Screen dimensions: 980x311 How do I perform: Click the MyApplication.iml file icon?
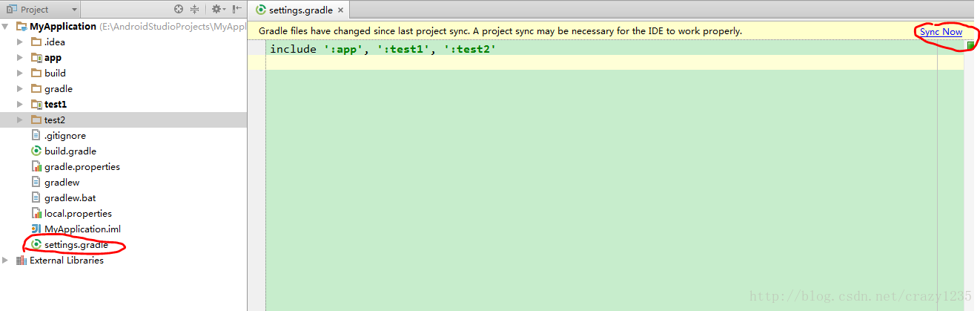coord(36,229)
